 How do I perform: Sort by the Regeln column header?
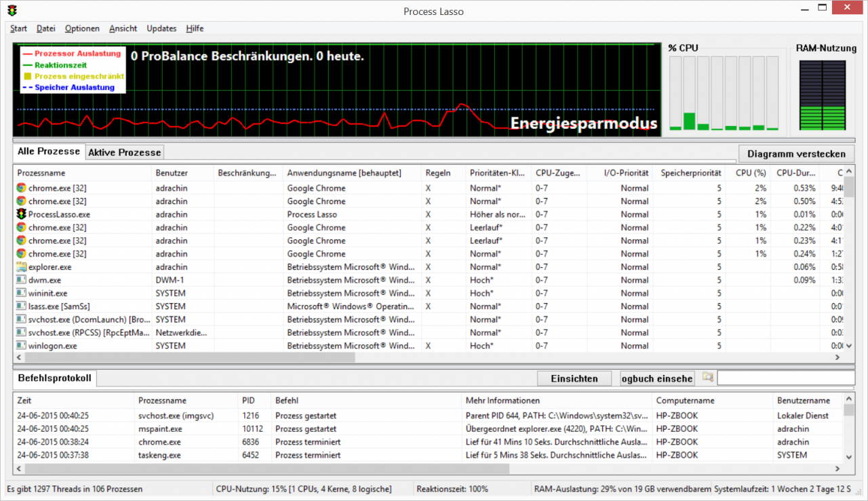(x=443, y=173)
